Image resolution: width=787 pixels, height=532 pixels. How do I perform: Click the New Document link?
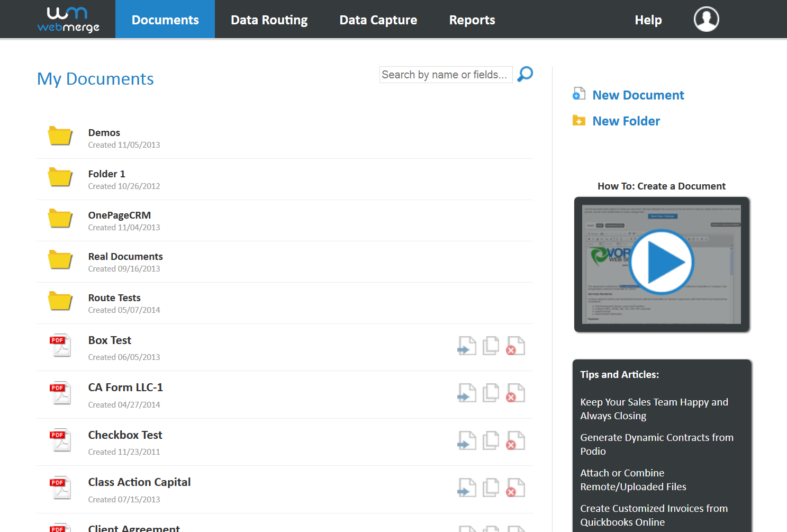(638, 95)
